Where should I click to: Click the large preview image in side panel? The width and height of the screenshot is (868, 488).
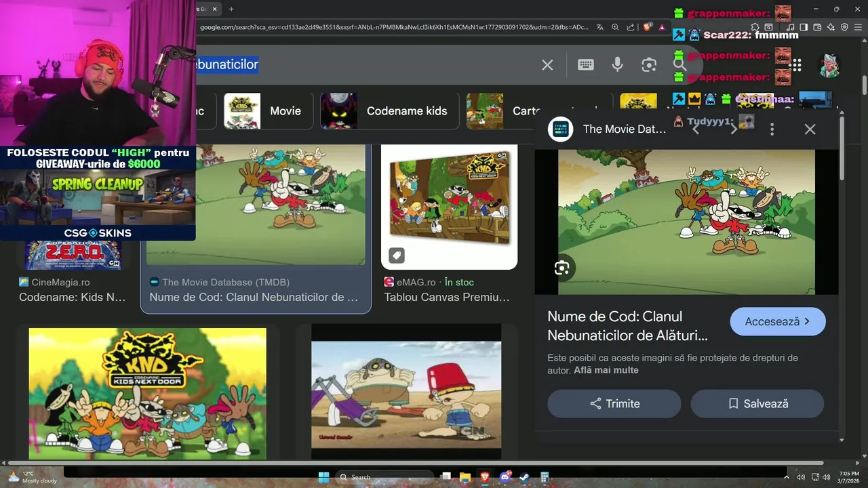[686, 222]
